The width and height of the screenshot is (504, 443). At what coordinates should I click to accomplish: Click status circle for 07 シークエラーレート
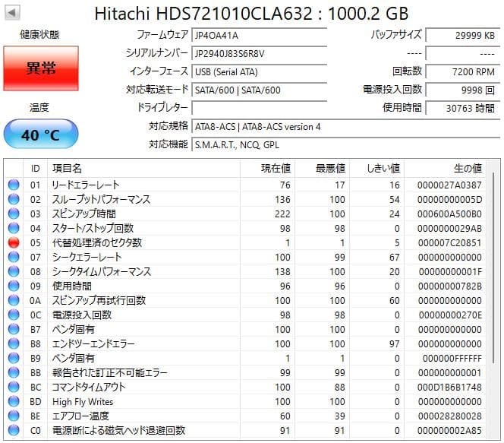(14, 257)
